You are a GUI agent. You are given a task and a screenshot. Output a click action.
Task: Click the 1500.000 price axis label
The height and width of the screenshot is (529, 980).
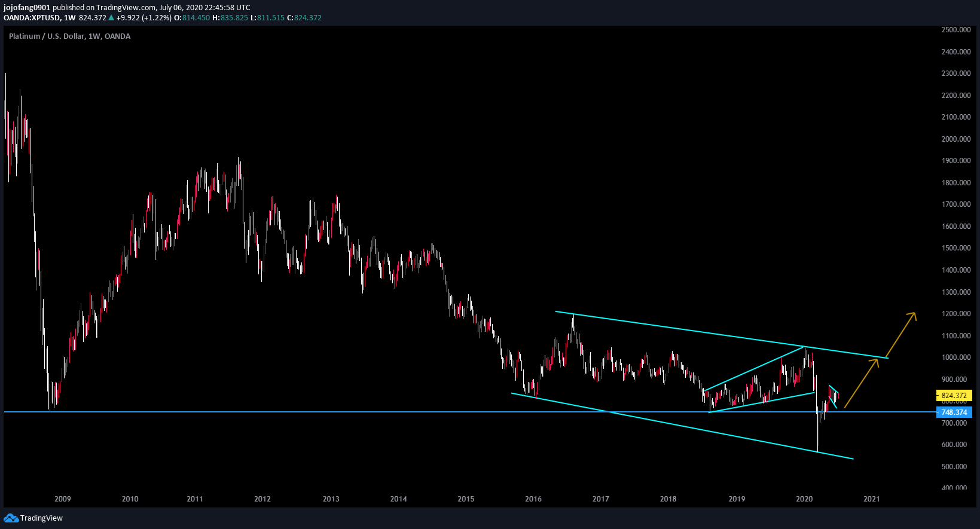[955, 248]
